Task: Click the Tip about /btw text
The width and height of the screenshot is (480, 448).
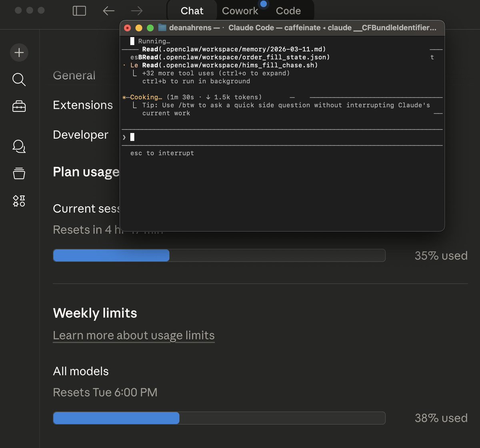Action: 286,109
